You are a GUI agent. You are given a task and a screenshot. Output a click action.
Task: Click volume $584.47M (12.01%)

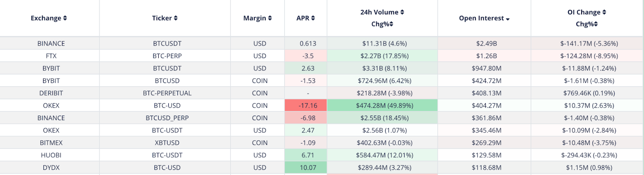pos(384,155)
